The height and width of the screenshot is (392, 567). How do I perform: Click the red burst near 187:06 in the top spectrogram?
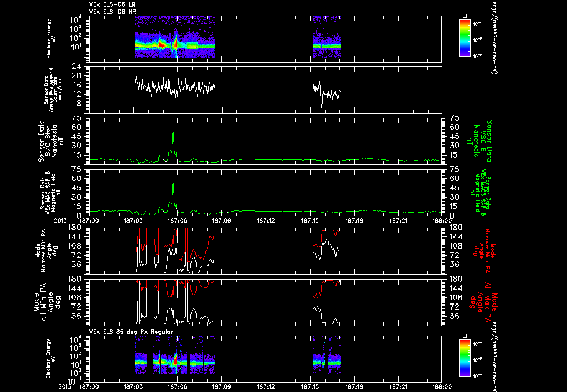point(176,43)
